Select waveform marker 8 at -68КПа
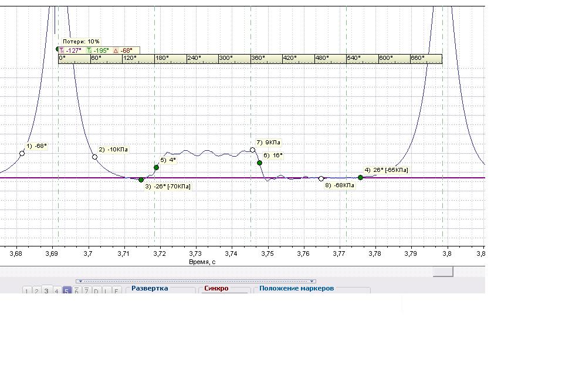The image size is (579, 392). pyautogui.click(x=321, y=179)
